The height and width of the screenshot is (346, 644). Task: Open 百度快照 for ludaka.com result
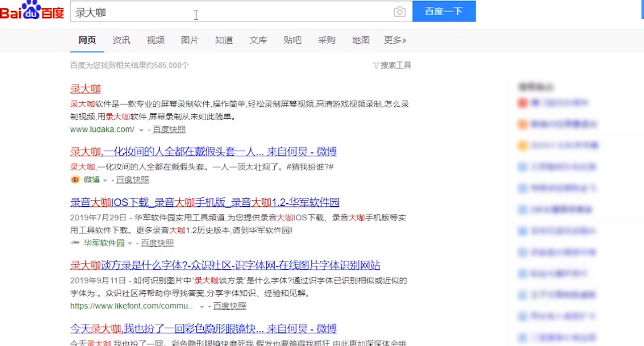pos(169,129)
